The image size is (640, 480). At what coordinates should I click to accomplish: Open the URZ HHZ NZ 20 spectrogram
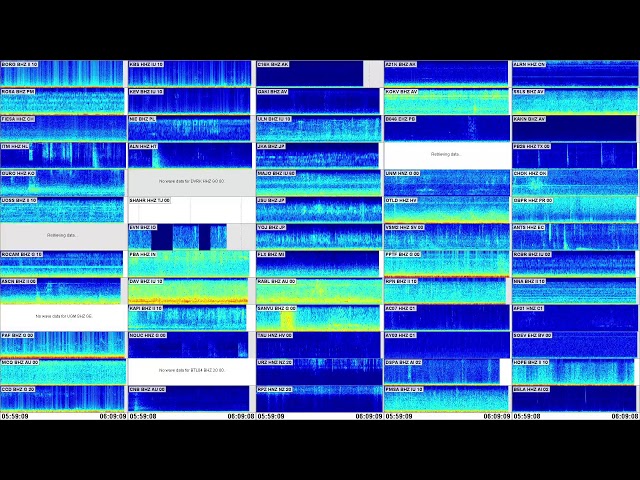click(318, 371)
